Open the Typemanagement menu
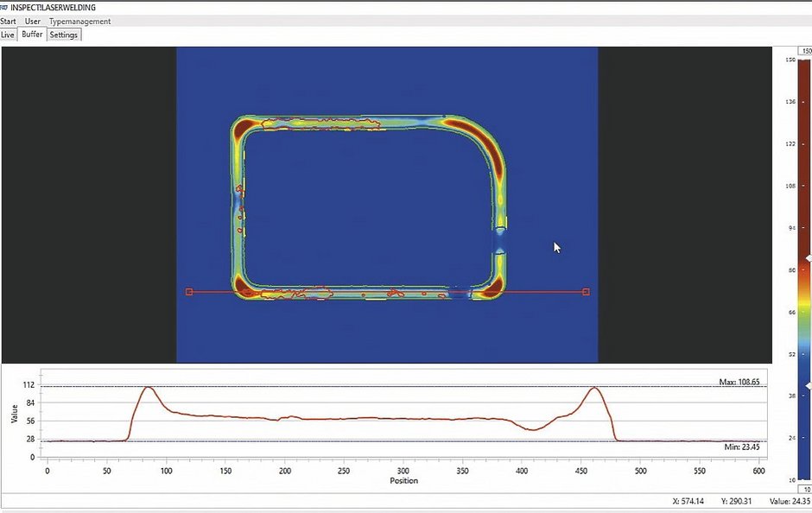Image resolution: width=812 pixels, height=513 pixels. 80,21
